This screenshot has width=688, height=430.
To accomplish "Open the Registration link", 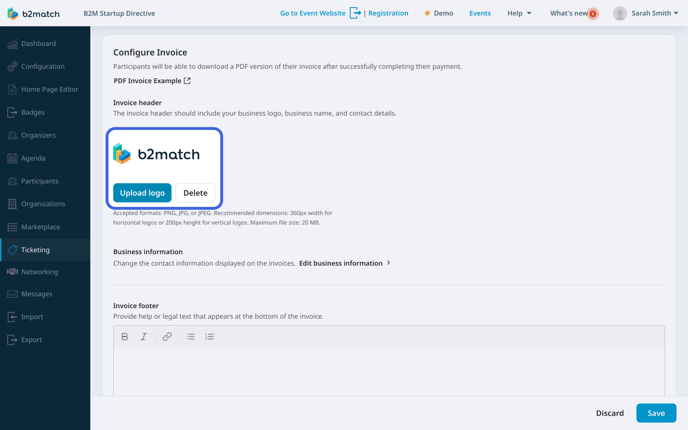I will click(x=388, y=13).
